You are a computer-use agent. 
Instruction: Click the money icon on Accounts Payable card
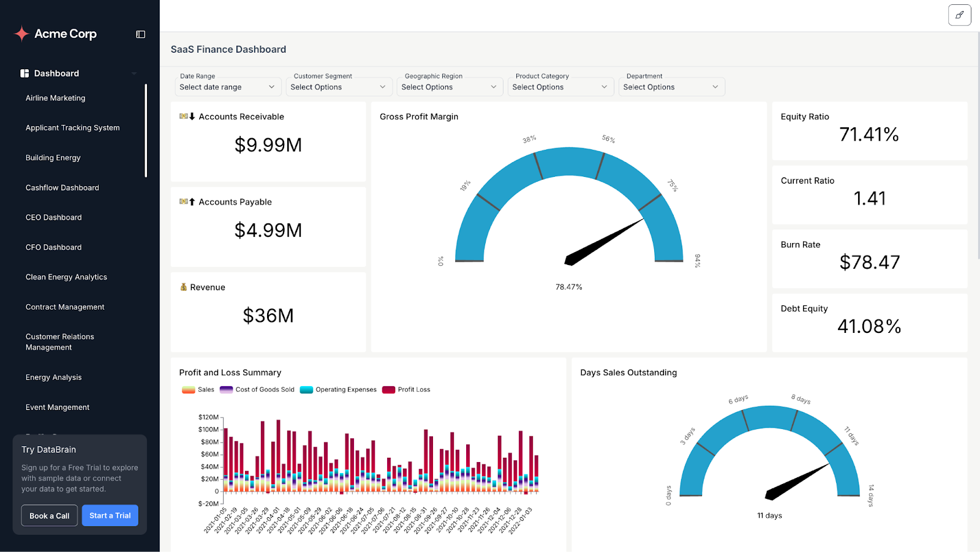click(185, 201)
